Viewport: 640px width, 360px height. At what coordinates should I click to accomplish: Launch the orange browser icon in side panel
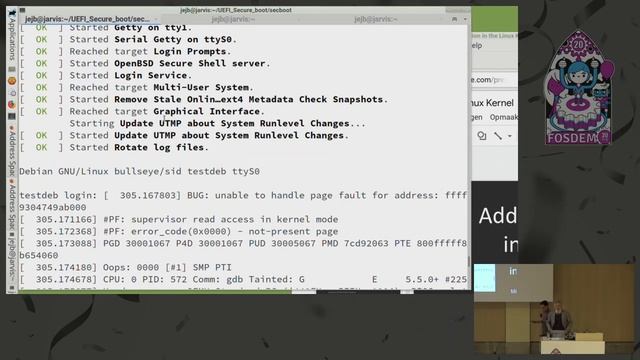coord(12,81)
